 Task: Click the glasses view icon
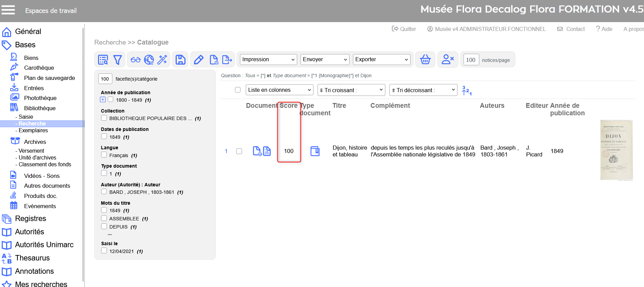point(135,60)
